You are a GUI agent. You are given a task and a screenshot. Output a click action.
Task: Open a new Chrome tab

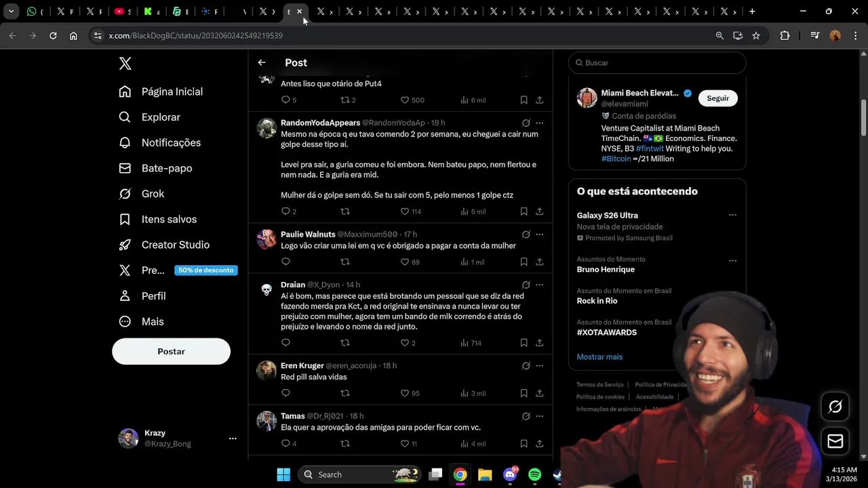752,12
